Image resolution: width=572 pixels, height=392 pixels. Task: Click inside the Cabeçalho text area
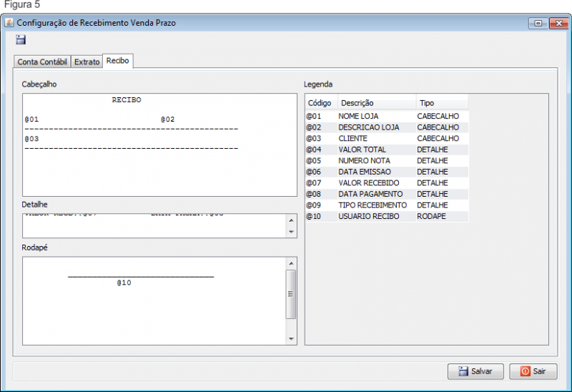[x=159, y=145]
